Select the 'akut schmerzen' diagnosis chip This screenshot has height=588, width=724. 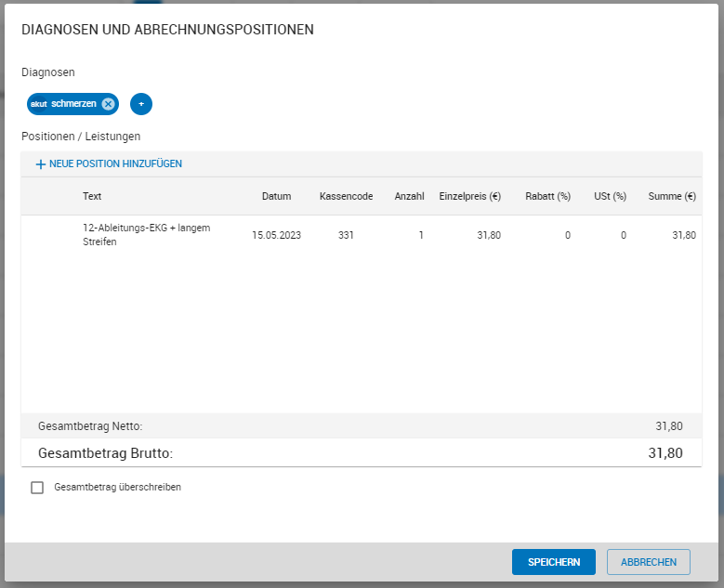pyautogui.click(x=65, y=104)
